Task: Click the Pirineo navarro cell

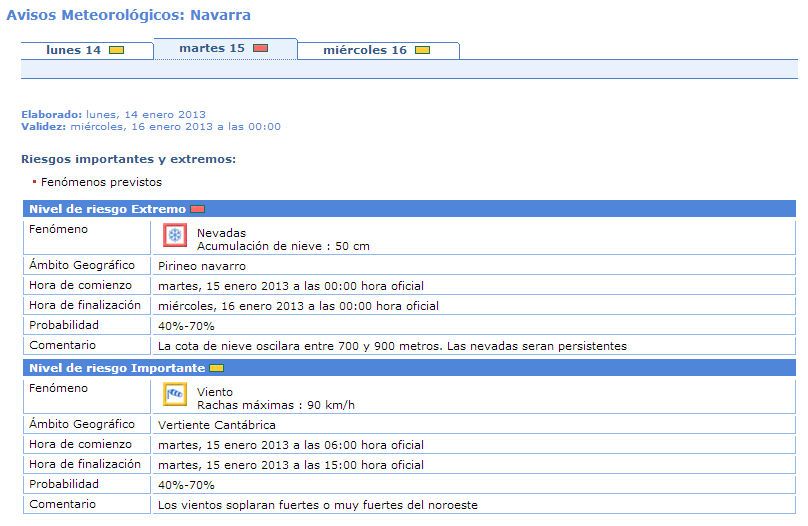Action: tap(474, 266)
